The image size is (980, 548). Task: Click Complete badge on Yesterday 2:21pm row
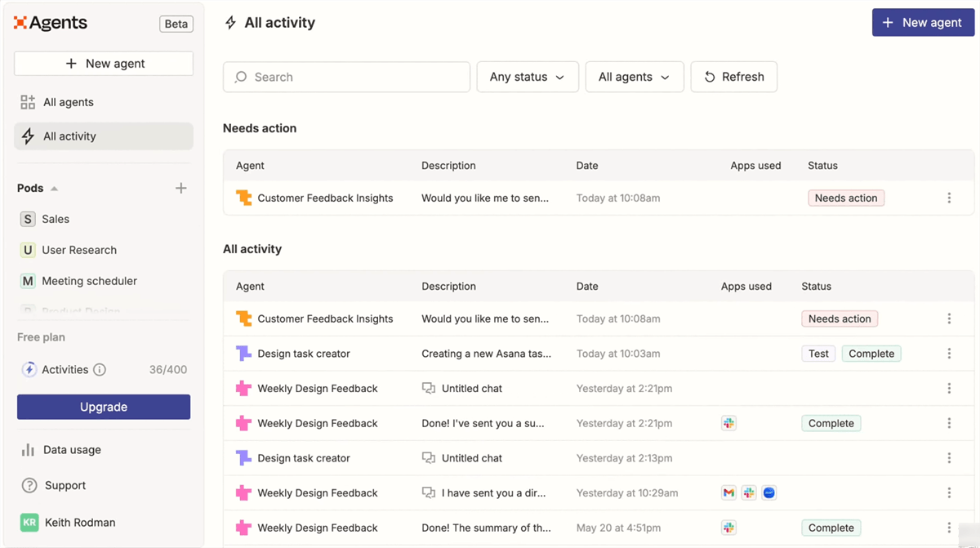click(x=831, y=423)
